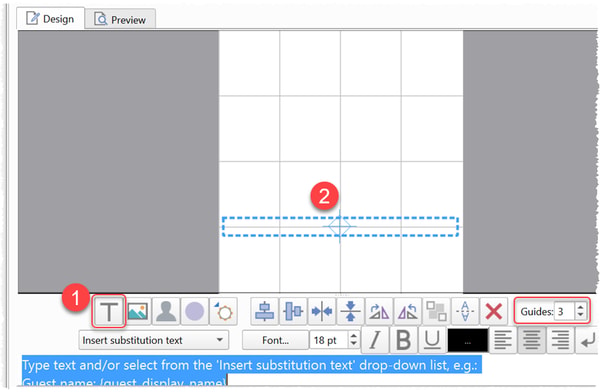The width and height of the screenshot is (600, 392).
Task: Rotate item clockwise
Action: point(379,311)
